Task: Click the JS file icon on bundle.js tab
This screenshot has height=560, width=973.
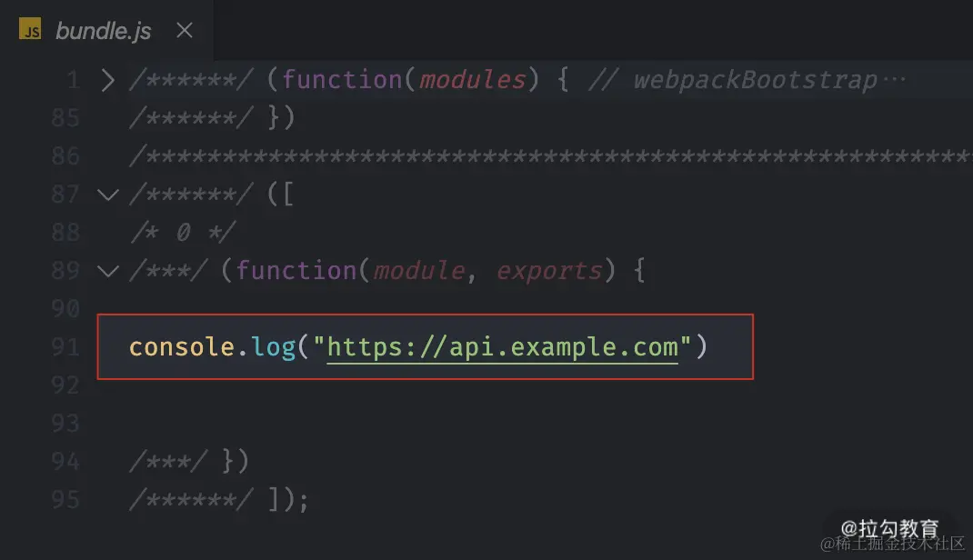Action: [x=30, y=29]
